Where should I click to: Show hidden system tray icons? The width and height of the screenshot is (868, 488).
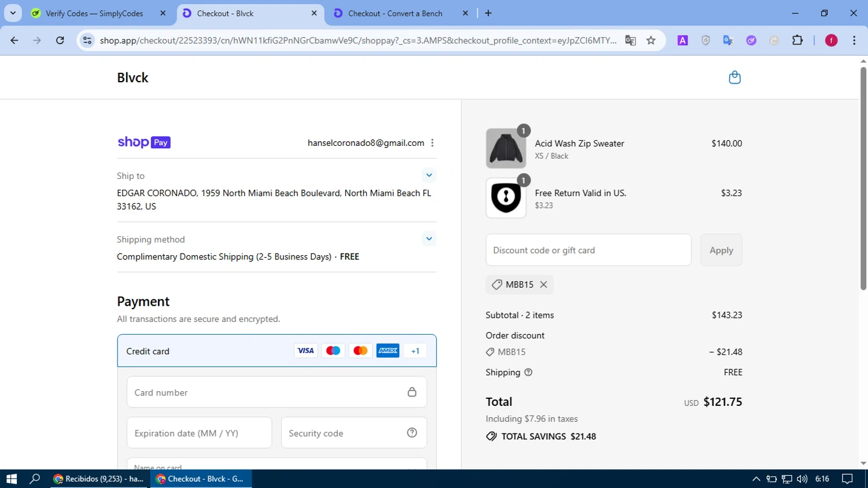[756, 479]
